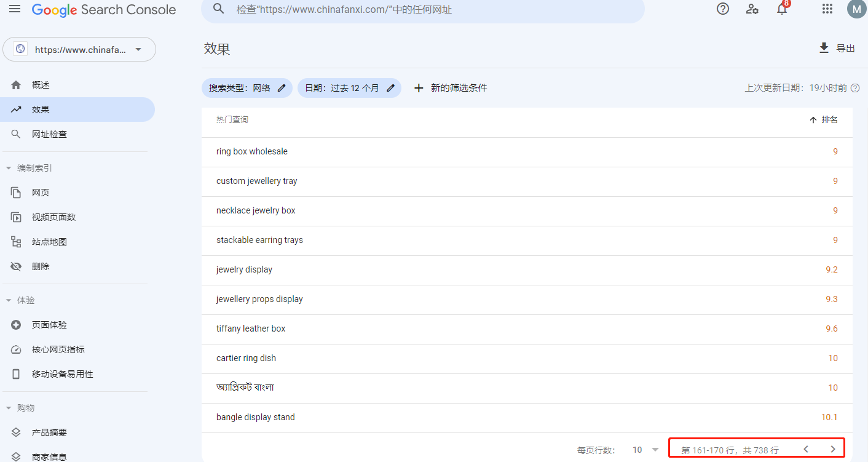
Task: Open the property selector dropdown
Action: [x=79, y=49]
